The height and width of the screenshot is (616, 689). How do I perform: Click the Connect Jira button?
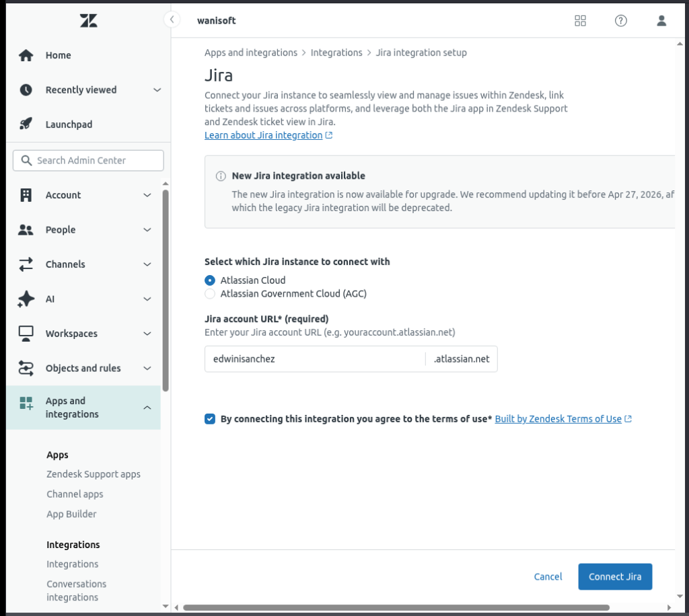pos(614,576)
